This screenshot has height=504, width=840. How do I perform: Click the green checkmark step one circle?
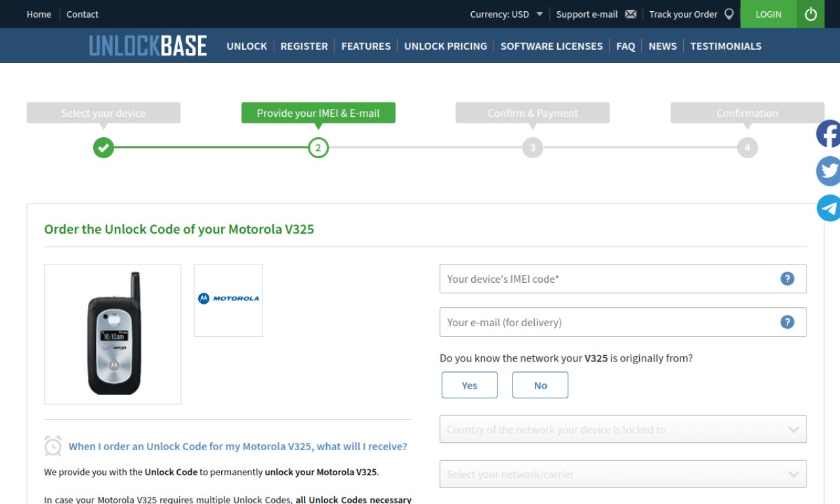click(103, 148)
